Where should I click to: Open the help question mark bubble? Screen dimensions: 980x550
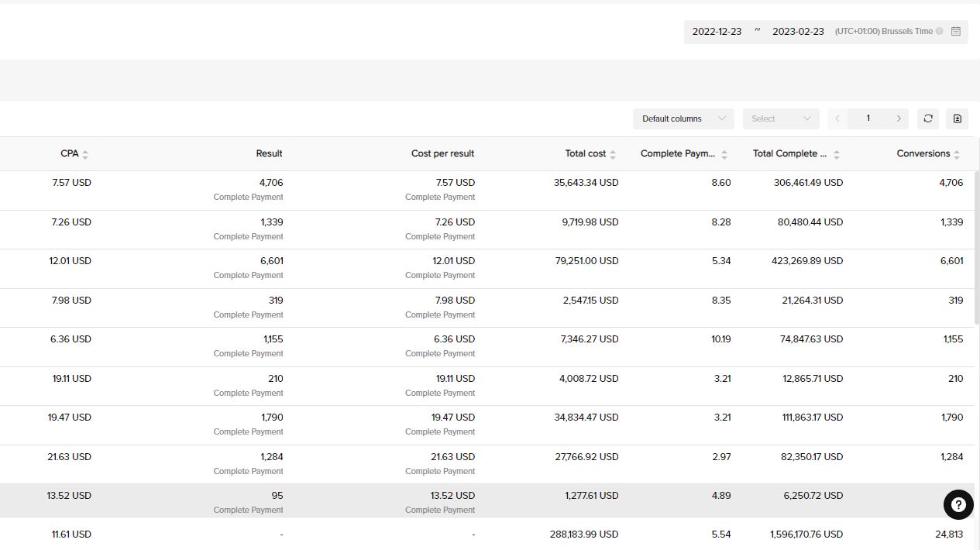point(958,505)
